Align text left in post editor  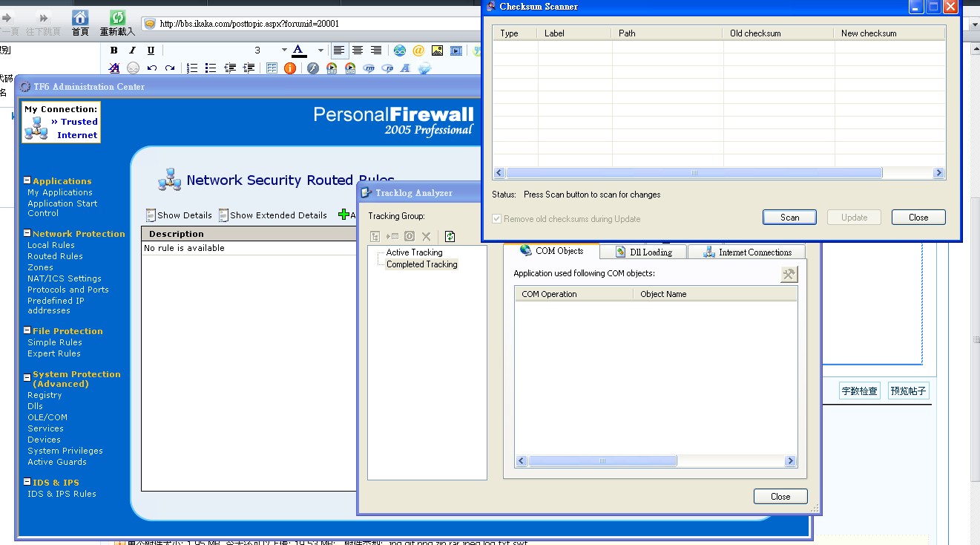[339, 50]
